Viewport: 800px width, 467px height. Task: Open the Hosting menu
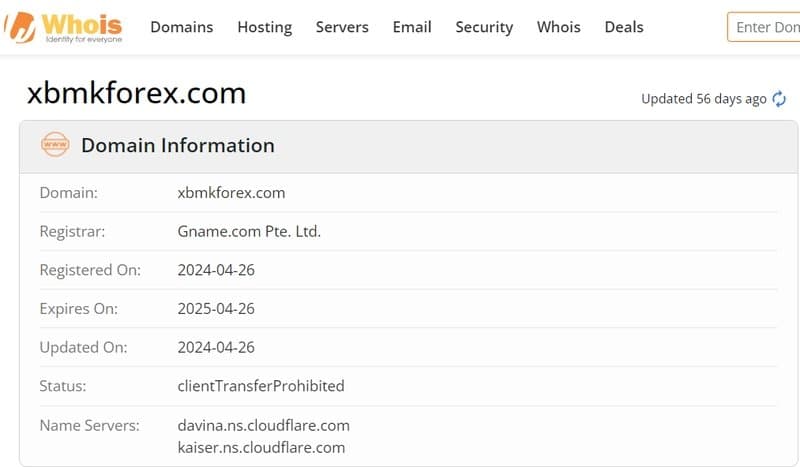264,27
